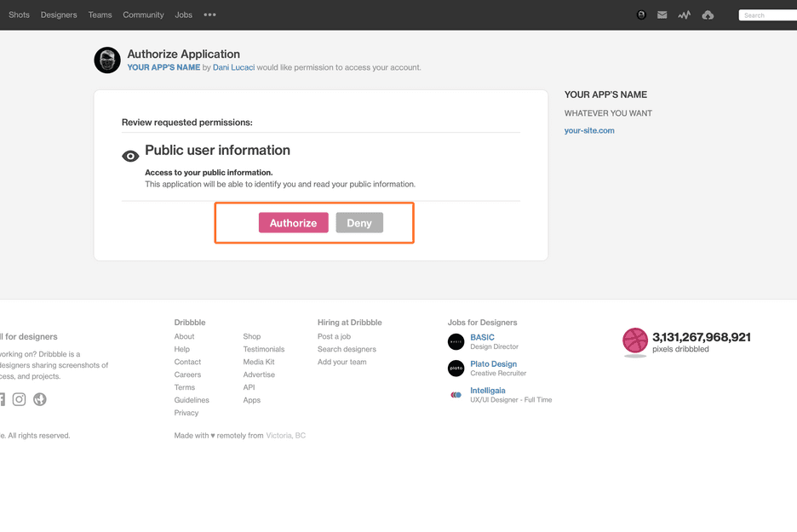The height and width of the screenshot is (532, 797).
Task: Open the Jobs menu
Action: 183,14
